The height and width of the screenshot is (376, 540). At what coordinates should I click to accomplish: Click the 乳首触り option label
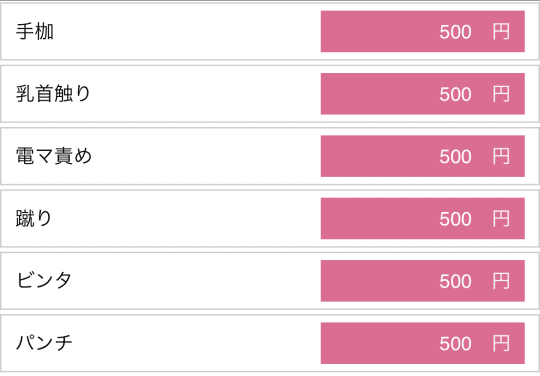click(53, 94)
